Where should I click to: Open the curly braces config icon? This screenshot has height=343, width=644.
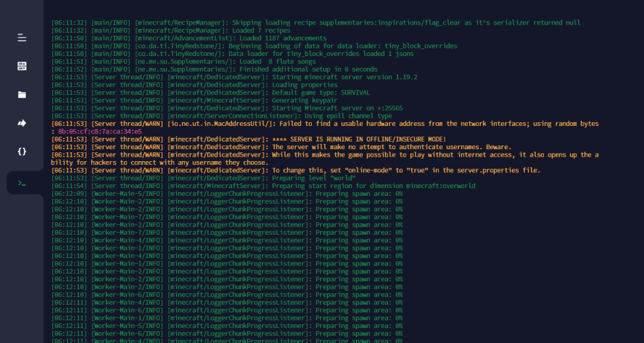(22, 152)
